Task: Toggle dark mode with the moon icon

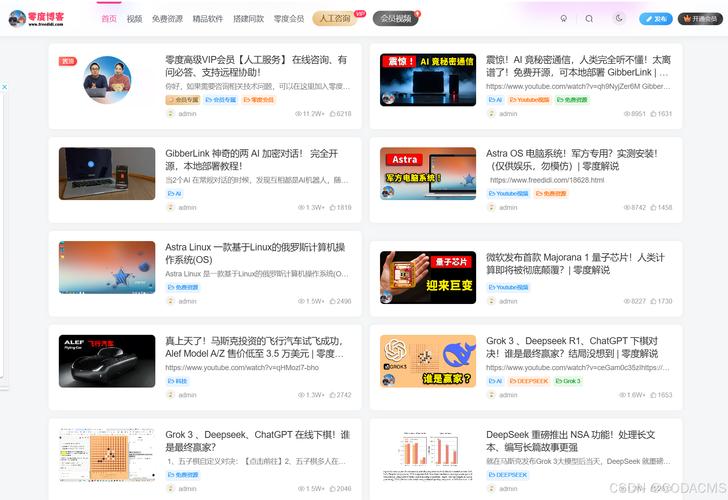Action: pyautogui.click(x=619, y=19)
